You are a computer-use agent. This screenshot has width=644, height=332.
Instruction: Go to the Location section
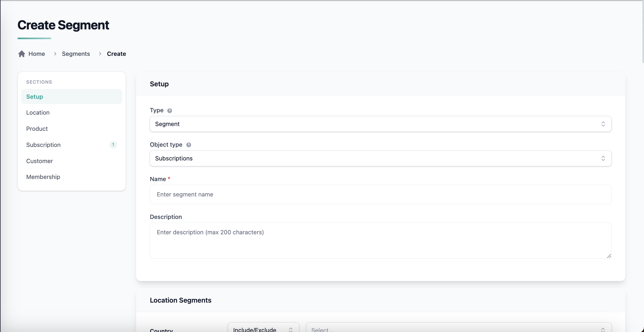[x=38, y=113]
